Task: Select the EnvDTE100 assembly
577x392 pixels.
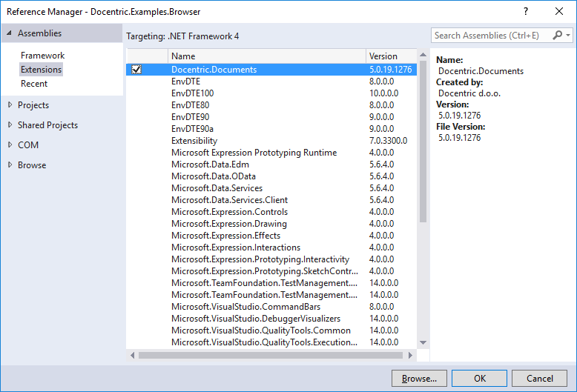Action: (271, 93)
